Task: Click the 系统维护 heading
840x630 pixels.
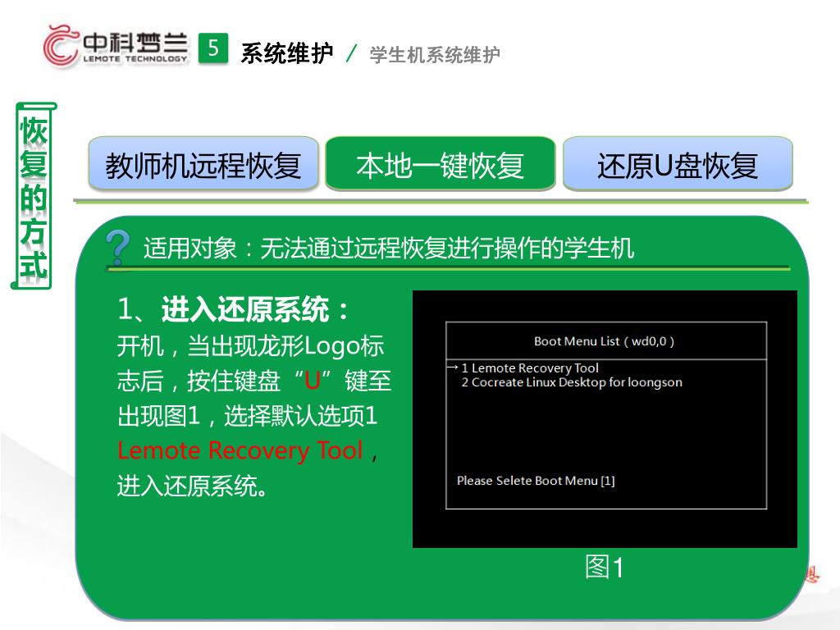Action: click(x=287, y=53)
